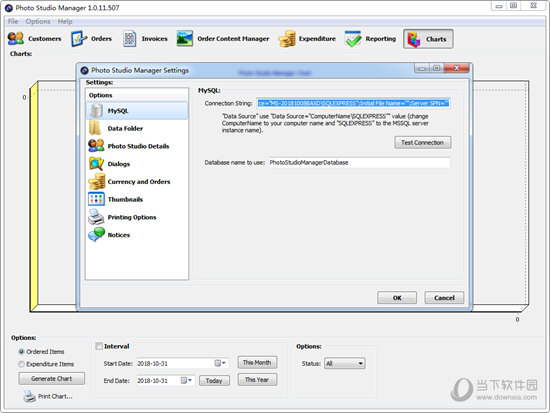Open the Invoices document icon

pyautogui.click(x=129, y=39)
